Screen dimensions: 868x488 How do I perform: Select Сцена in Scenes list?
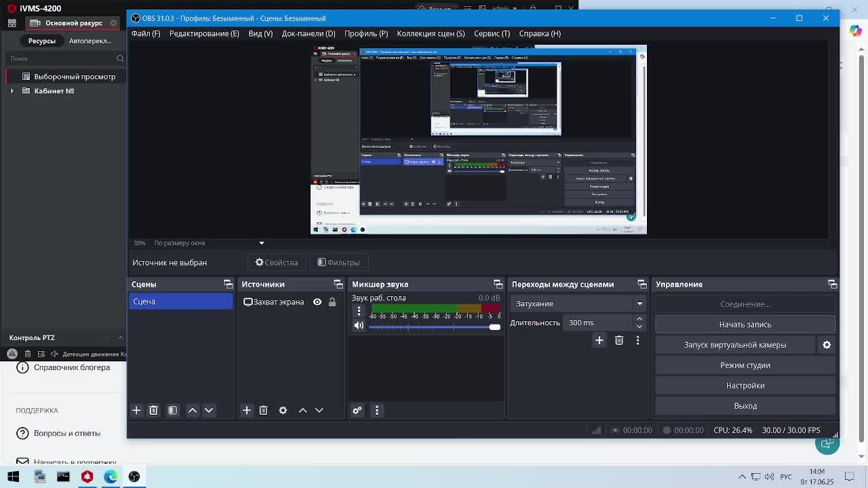(x=181, y=302)
